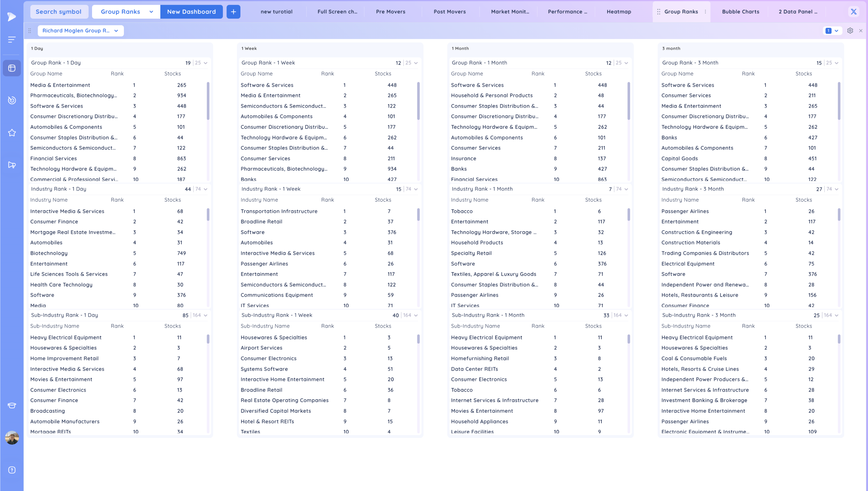868x491 pixels.
Task: Expand the Industry Rank - 1 Day chevron
Action: (205, 189)
